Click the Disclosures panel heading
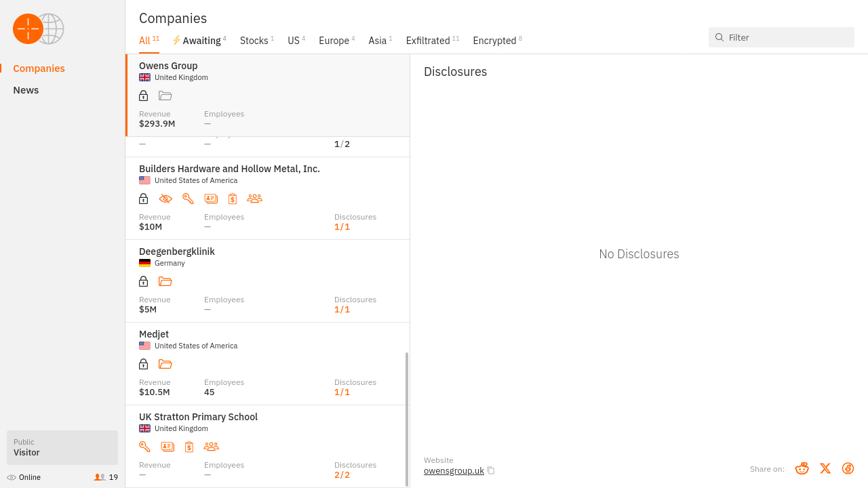The width and height of the screenshot is (868, 488). (x=456, y=72)
